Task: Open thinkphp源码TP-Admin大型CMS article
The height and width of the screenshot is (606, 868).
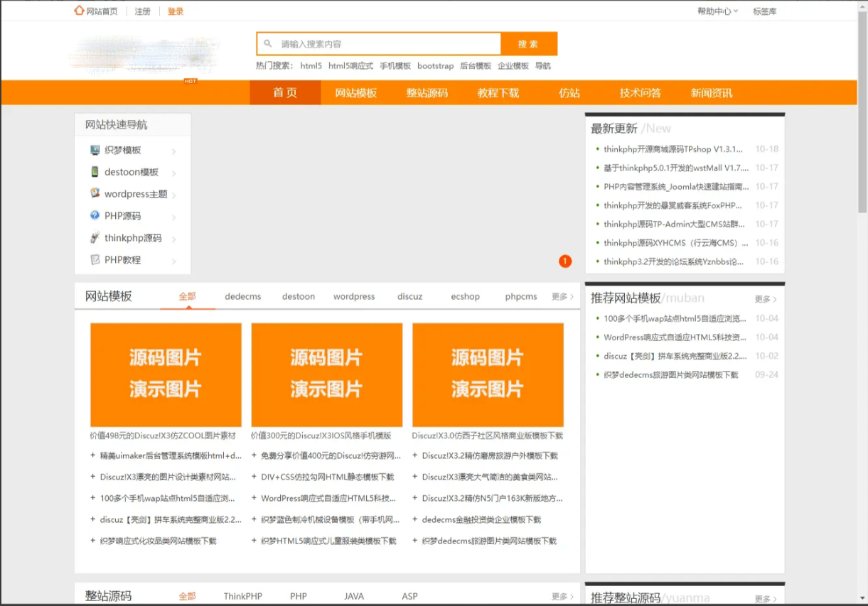Action: click(675, 224)
